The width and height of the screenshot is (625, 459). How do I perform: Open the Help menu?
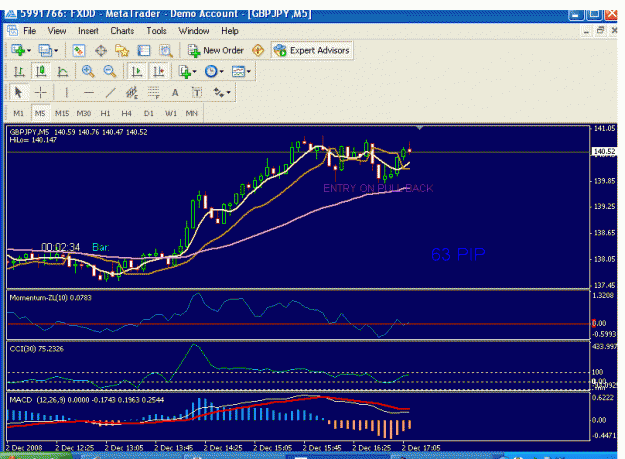pyautogui.click(x=230, y=31)
